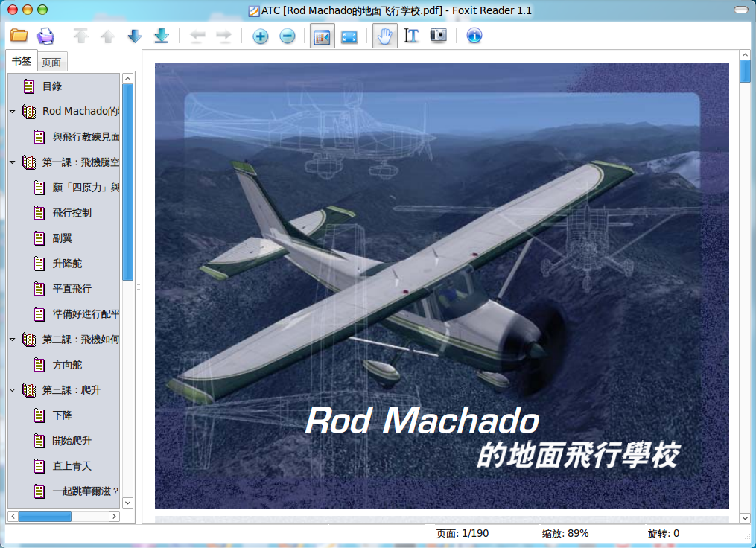
Task: Zoom in with the plus icon
Action: click(261, 36)
